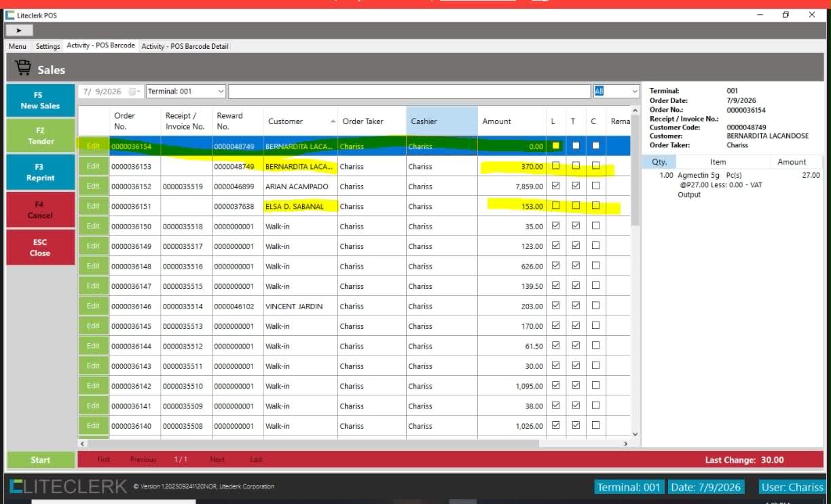Click the Agmectin 5g item line
The width and height of the screenshot is (831, 504).
tap(732, 185)
